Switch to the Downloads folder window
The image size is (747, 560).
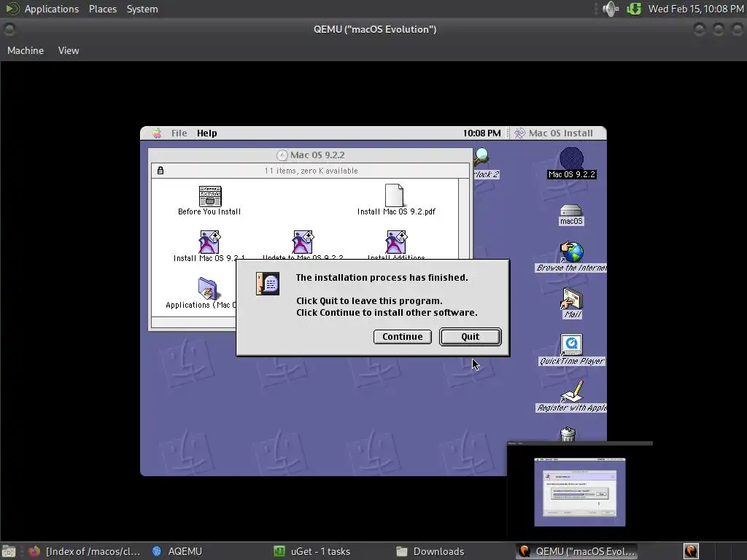[x=430, y=551]
